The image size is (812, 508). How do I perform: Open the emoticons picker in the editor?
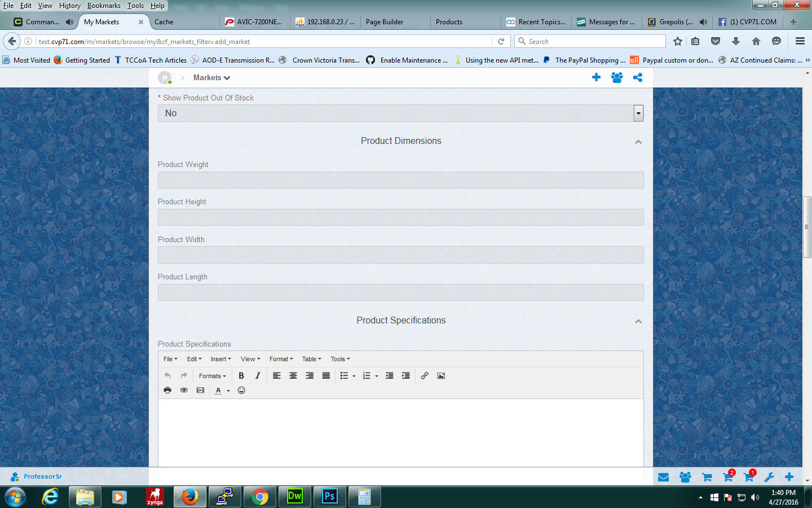tap(241, 391)
